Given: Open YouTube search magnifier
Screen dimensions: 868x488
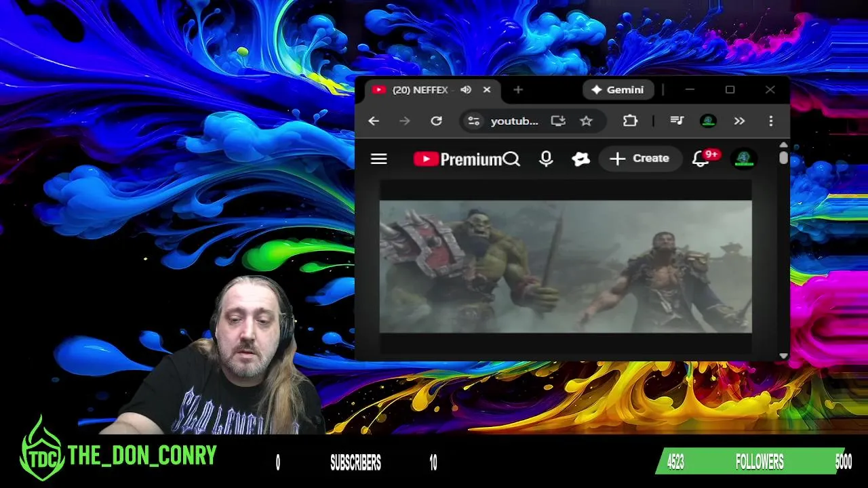Looking at the screenshot, I should (x=511, y=159).
